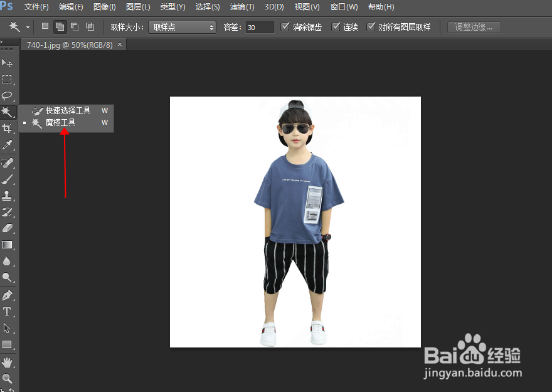Select the Rectangle shape tool

coord(7,344)
